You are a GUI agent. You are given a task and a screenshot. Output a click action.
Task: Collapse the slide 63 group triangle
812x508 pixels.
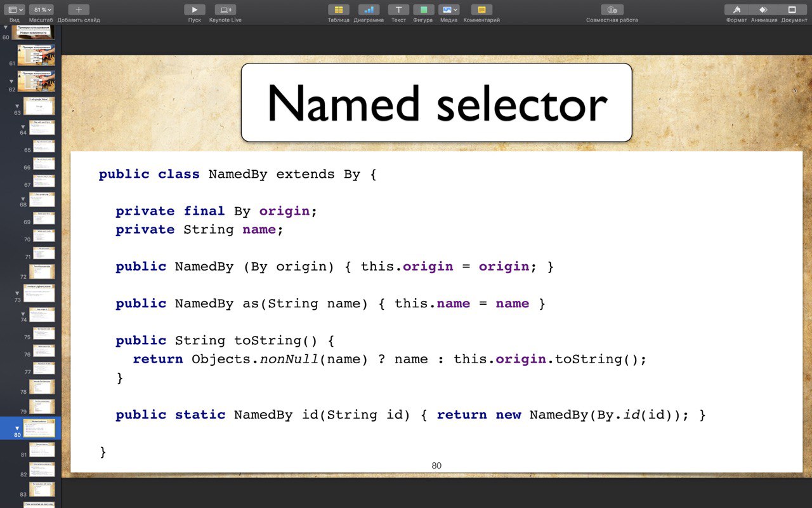[x=17, y=106]
